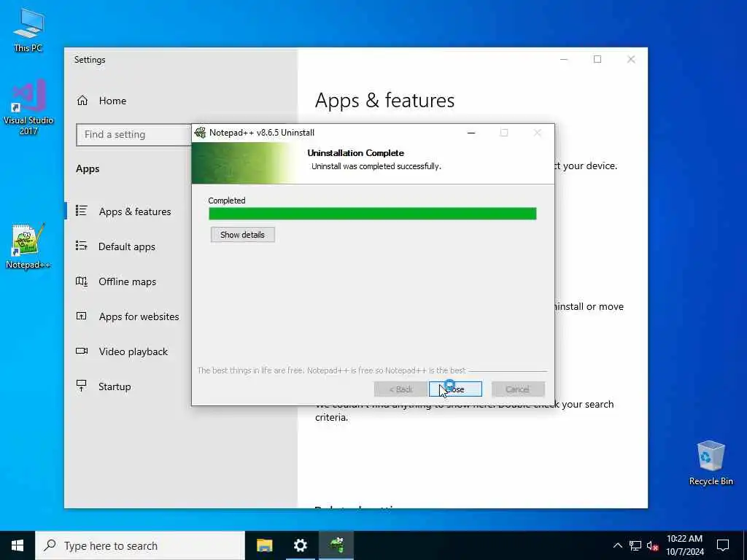Click the magnifier icon in taskbar search
747x560 pixels.
coord(50,545)
